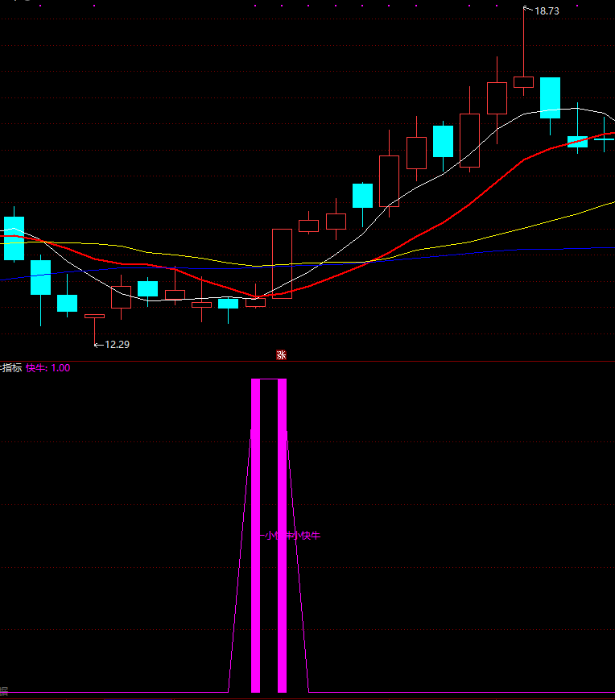The width and height of the screenshot is (615, 700).
Task: Click the 18.73 high price label
Action: [x=547, y=11]
